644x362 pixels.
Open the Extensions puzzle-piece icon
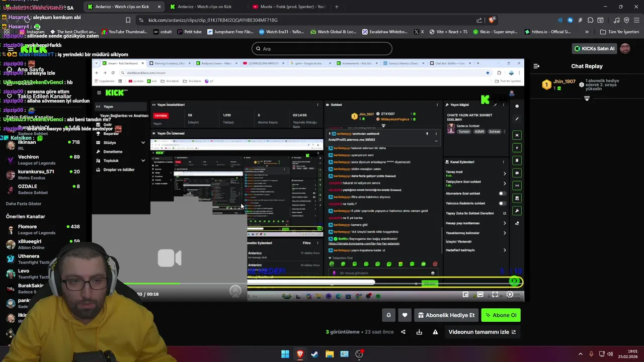point(590,20)
